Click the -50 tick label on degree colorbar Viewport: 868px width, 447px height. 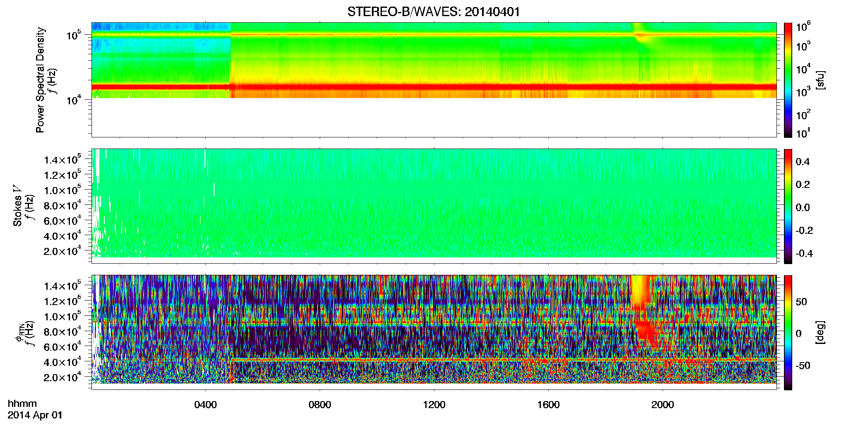coord(803,365)
